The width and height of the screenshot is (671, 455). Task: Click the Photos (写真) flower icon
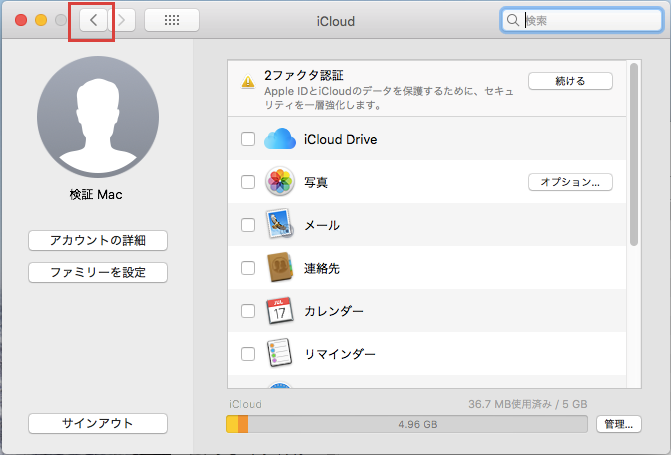click(280, 181)
